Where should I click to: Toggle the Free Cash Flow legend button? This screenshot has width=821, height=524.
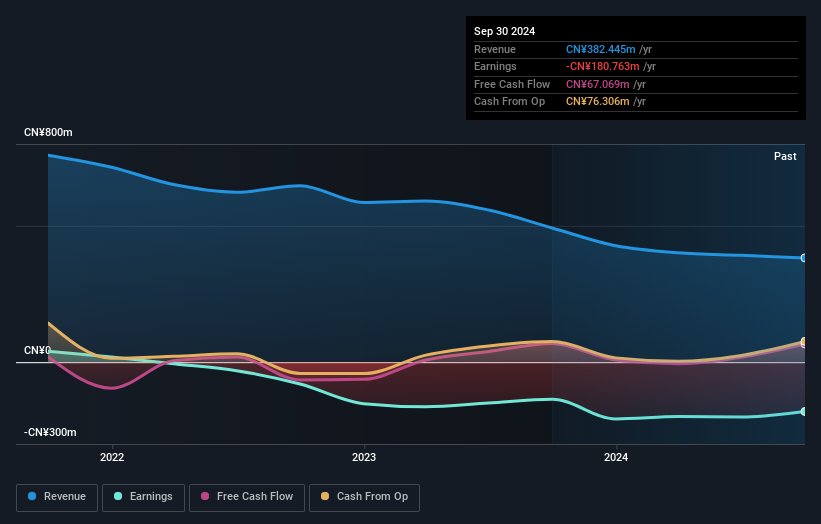(x=247, y=497)
